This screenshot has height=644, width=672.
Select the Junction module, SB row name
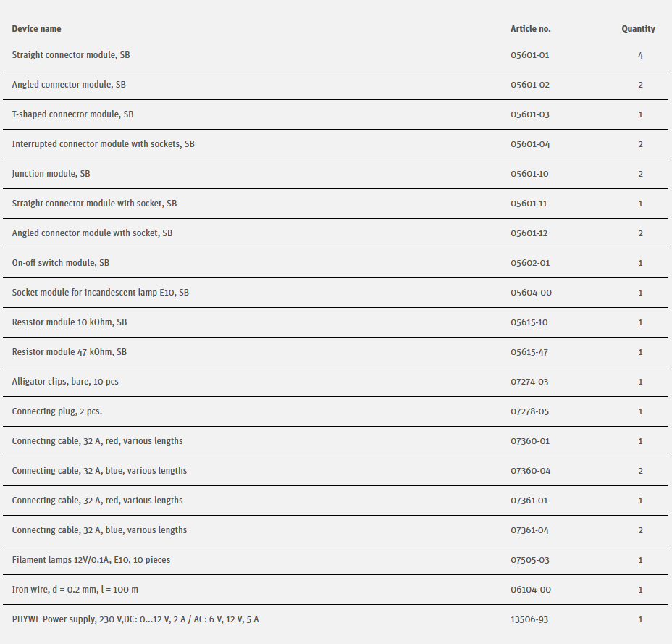click(x=51, y=174)
